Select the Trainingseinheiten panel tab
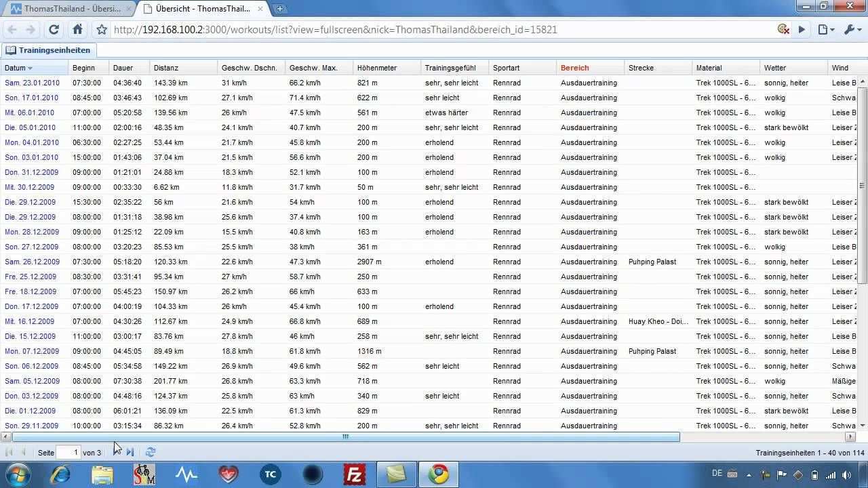Image resolution: width=868 pixels, height=488 pixels. click(49, 50)
